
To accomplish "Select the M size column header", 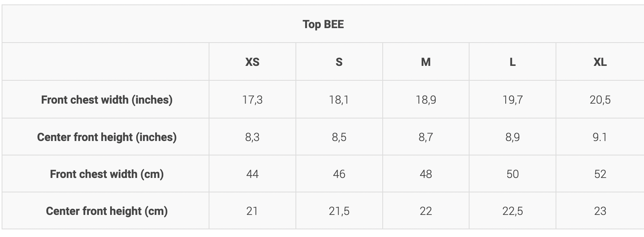I will coord(426,62).
